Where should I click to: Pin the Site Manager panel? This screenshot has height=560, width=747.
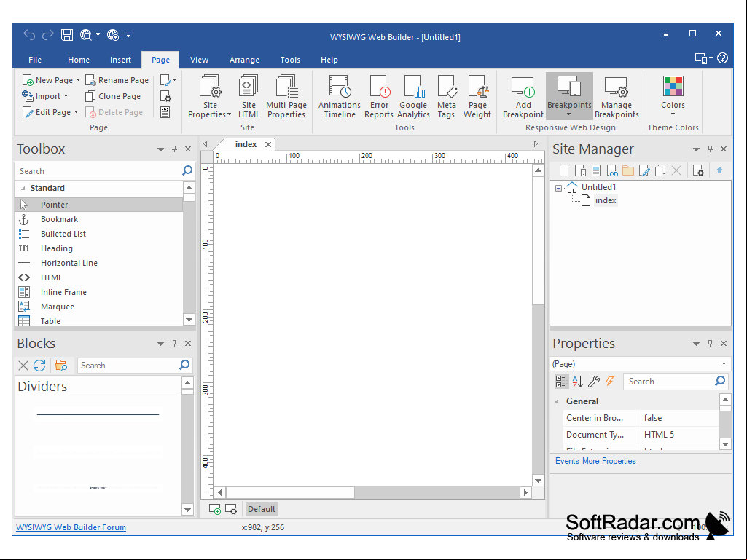coord(710,149)
